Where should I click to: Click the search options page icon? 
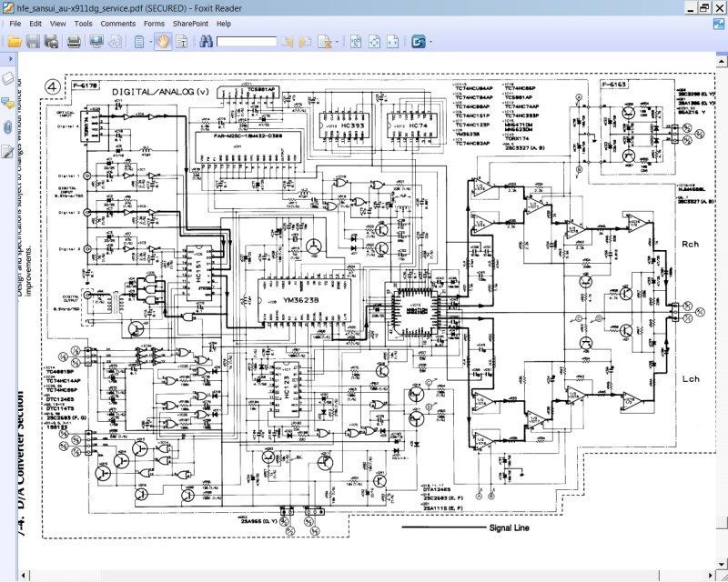pos(325,42)
